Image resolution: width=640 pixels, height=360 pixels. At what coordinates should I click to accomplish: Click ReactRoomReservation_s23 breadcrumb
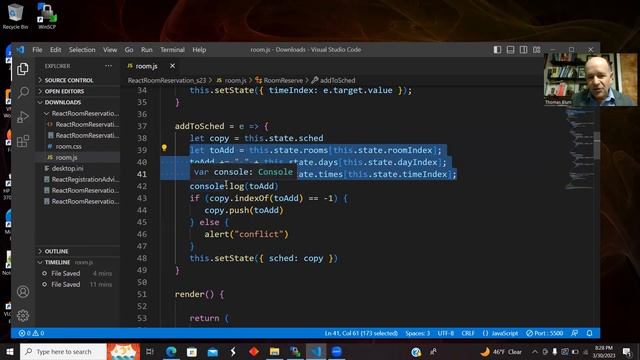[x=167, y=80]
